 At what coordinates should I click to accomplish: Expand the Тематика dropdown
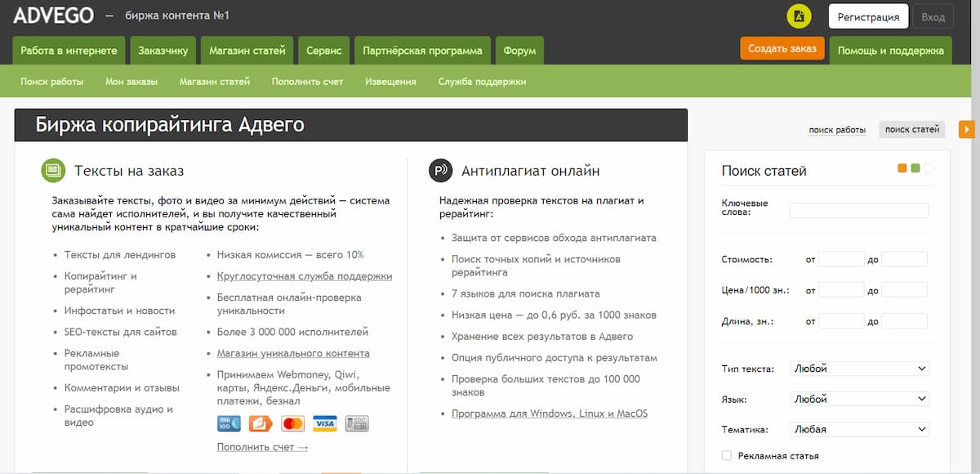[858, 428]
